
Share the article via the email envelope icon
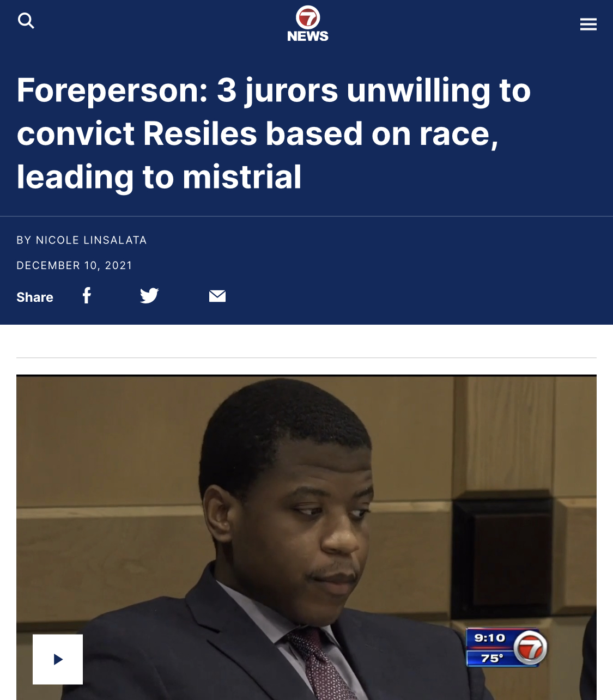pyautogui.click(x=217, y=296)
